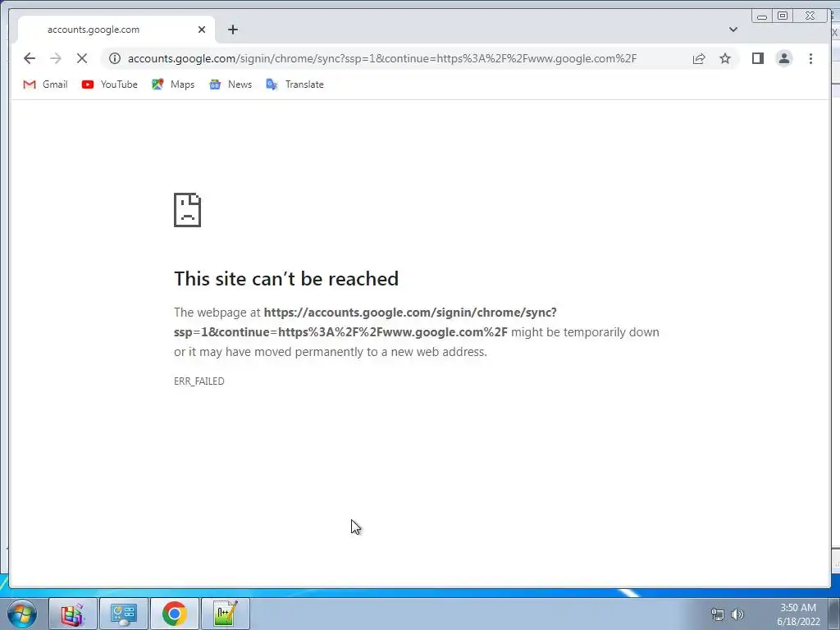This screenshot has width=840, height=630.
Task: Switch to Chrome in the taskbar
Action: [x=175, y=614]
